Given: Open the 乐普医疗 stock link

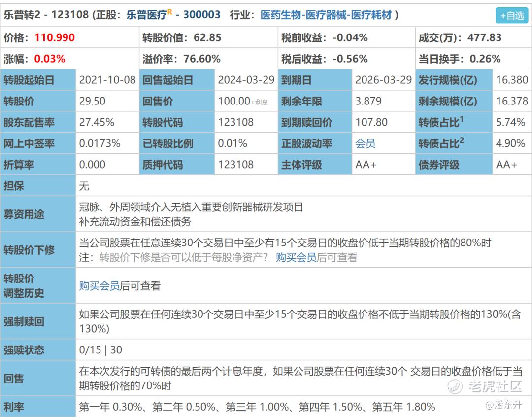Looking at the screenshot, I should (x=147, y=15).
